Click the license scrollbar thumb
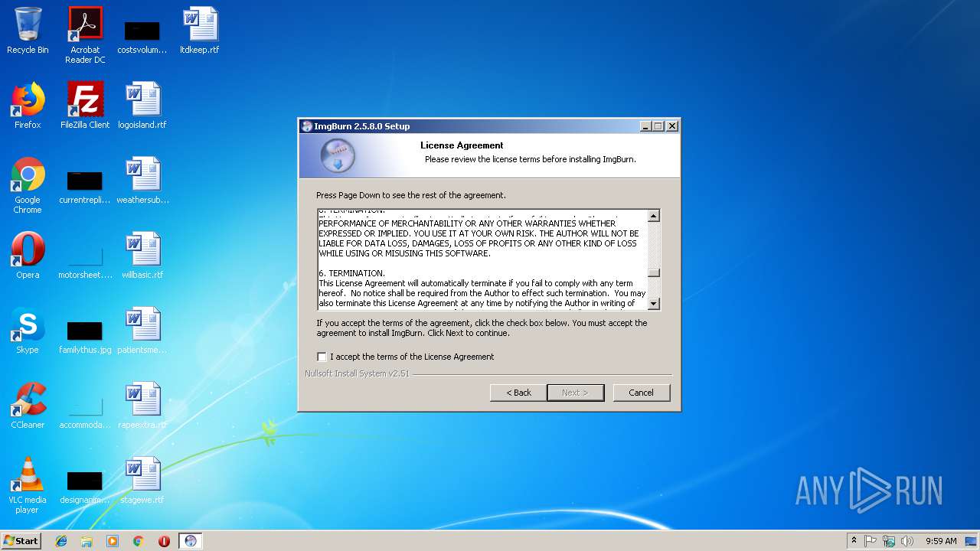This screenshot has width=980, height=551. click(653, 272)
